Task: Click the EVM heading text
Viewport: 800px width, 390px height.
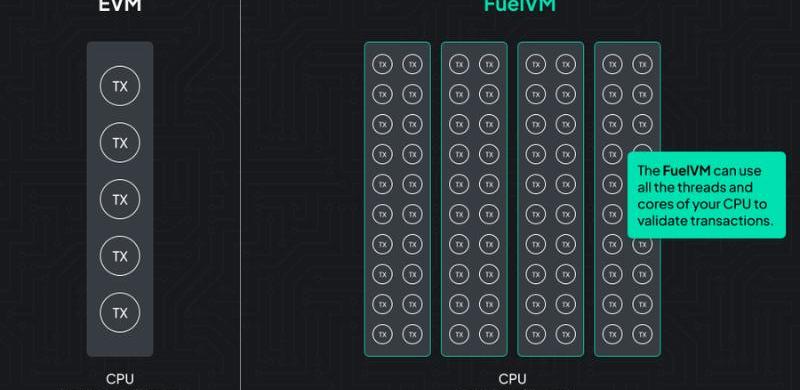Action: click(x=120, y=5)
